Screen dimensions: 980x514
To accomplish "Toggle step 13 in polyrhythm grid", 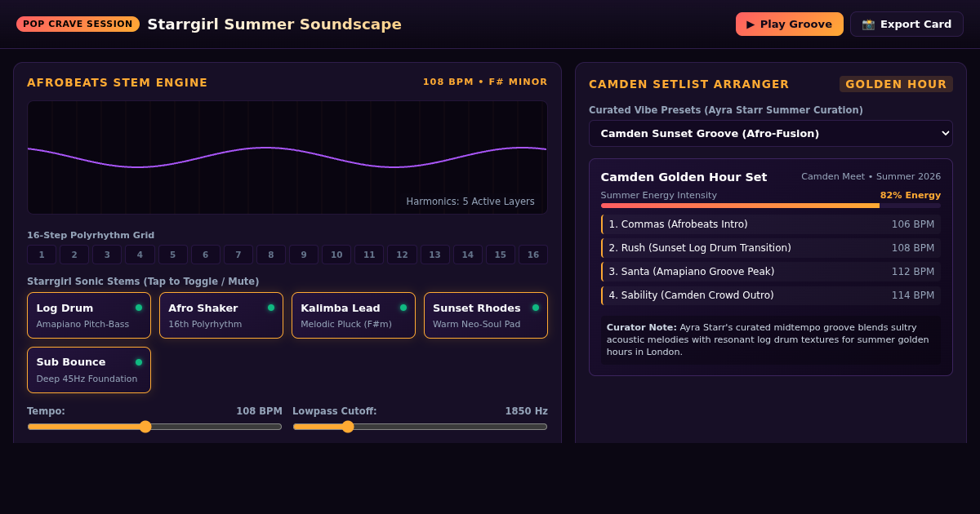I will pos(434,255).
